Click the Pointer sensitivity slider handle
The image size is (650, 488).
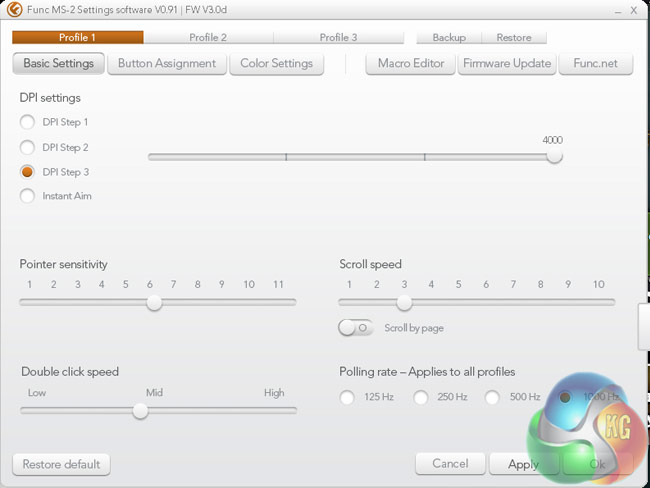click(154, 302)
